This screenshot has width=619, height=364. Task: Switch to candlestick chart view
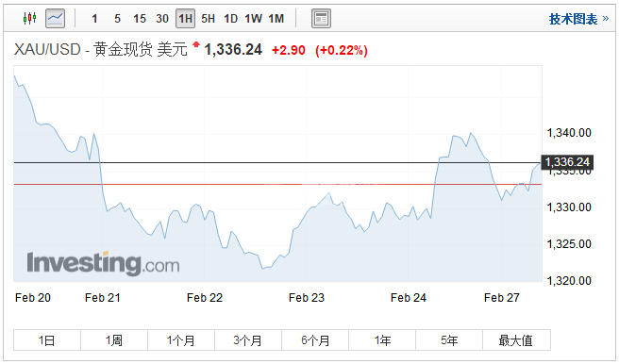pos(29,18)
